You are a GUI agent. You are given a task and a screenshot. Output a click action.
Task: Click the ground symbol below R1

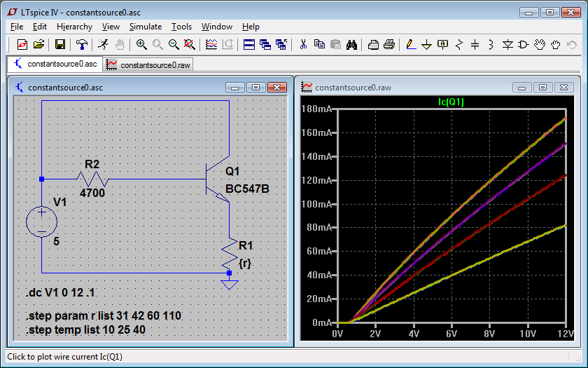(230, 284)
